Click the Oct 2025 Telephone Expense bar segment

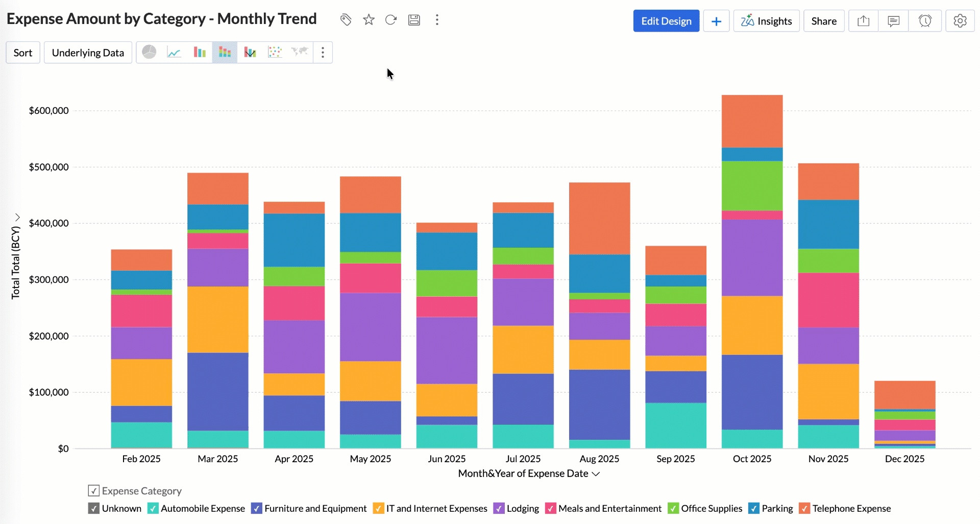[752, 121]
